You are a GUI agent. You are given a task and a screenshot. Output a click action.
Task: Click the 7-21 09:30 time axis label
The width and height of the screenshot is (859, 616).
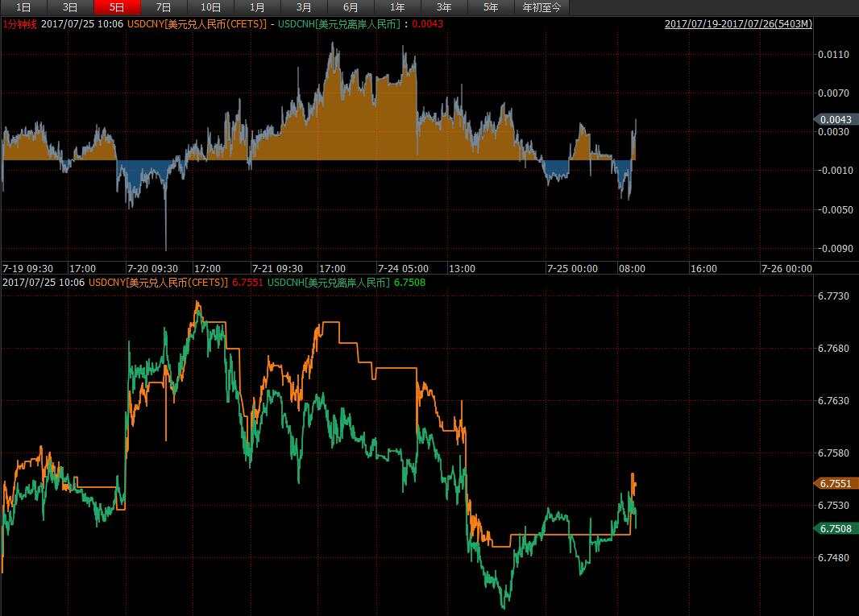277,269
